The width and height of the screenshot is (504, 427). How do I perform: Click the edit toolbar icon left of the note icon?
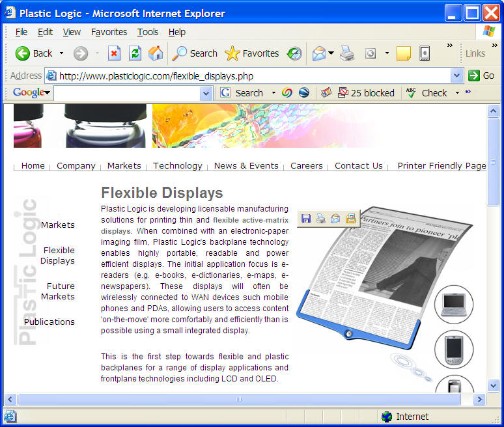pos(371,53)
